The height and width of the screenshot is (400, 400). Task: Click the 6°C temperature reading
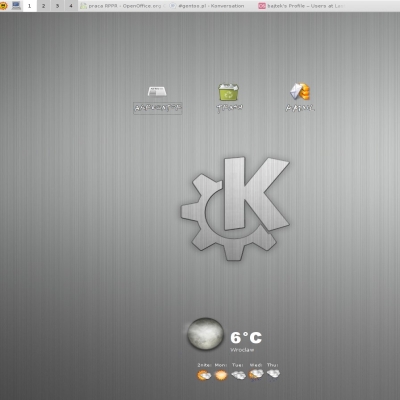point(246,338)
